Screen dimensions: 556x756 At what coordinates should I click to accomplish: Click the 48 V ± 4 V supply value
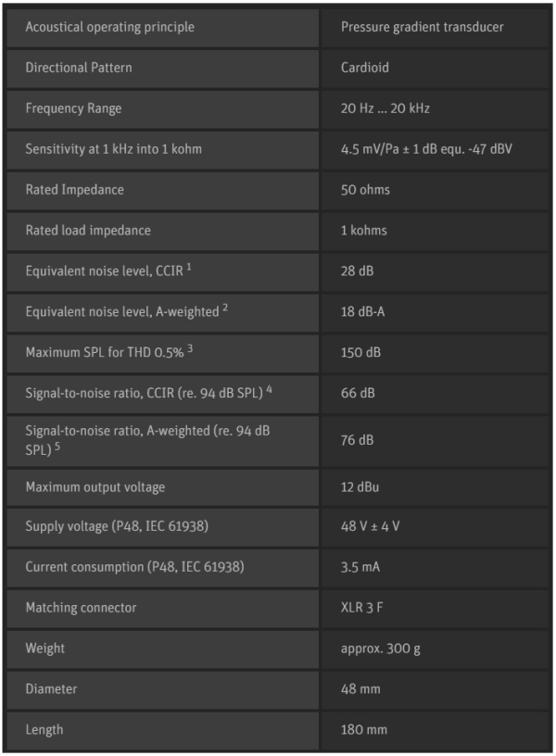click(x=370, y=526)
